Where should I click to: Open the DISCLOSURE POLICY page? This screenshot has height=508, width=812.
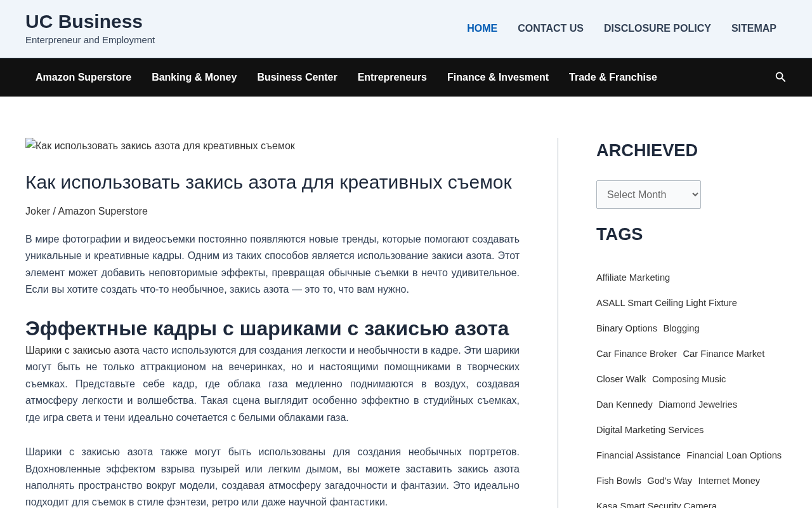(x=657, y=29)
